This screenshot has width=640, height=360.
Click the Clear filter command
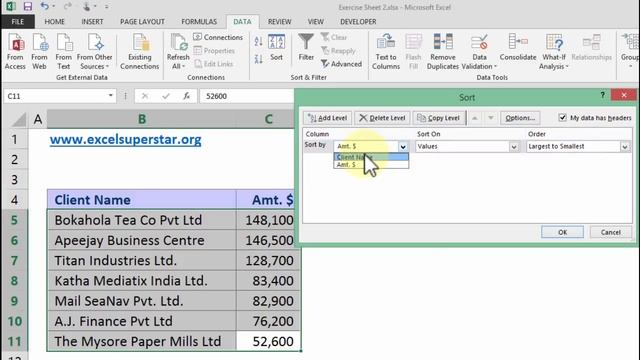[334, 37]
